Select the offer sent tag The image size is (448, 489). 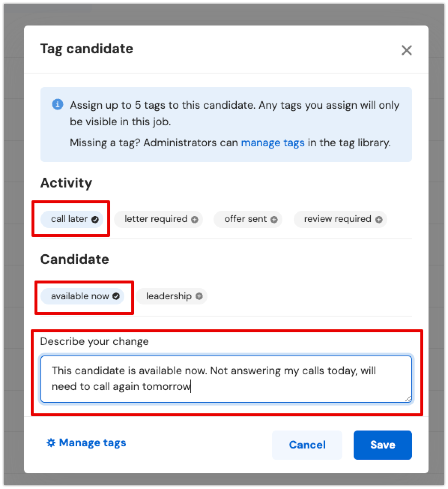[248, 219]
